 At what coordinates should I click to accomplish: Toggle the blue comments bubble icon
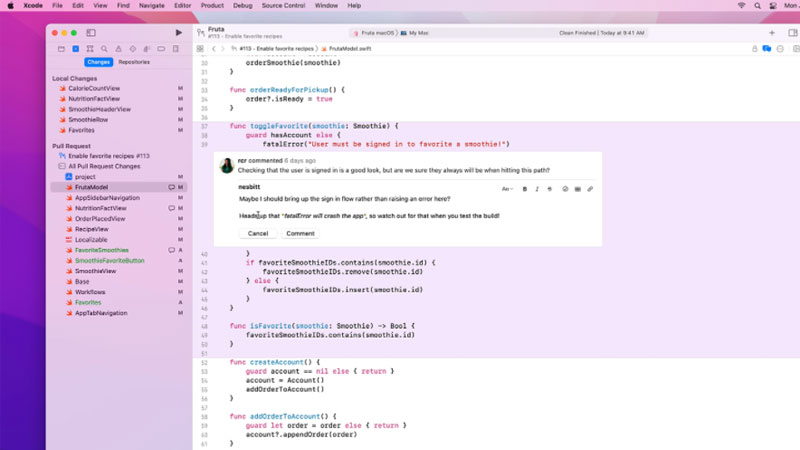coord(766,49)
